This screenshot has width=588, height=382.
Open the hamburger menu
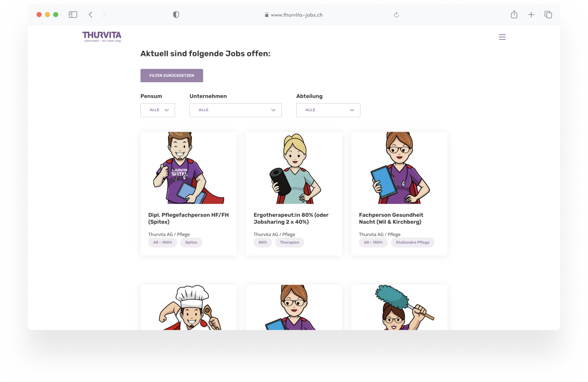pyautogui.click(x=502, y=37)
